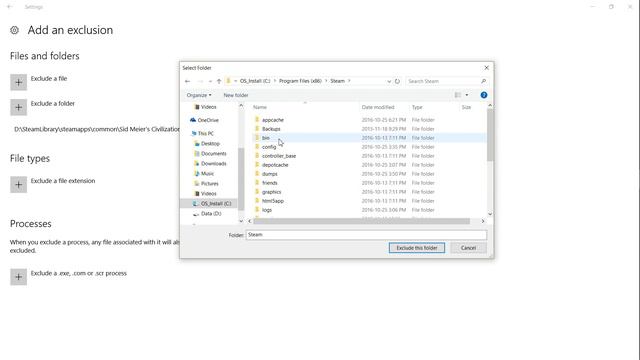This screenshot has height=360, width=640.
Task: Click the plus icon for Exclude a file
Action: click(x=18, y=82)
